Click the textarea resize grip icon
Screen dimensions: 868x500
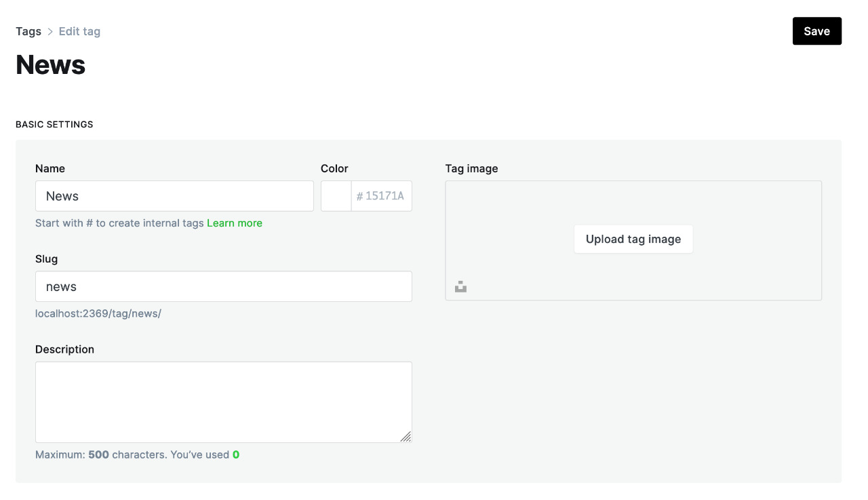406,436
